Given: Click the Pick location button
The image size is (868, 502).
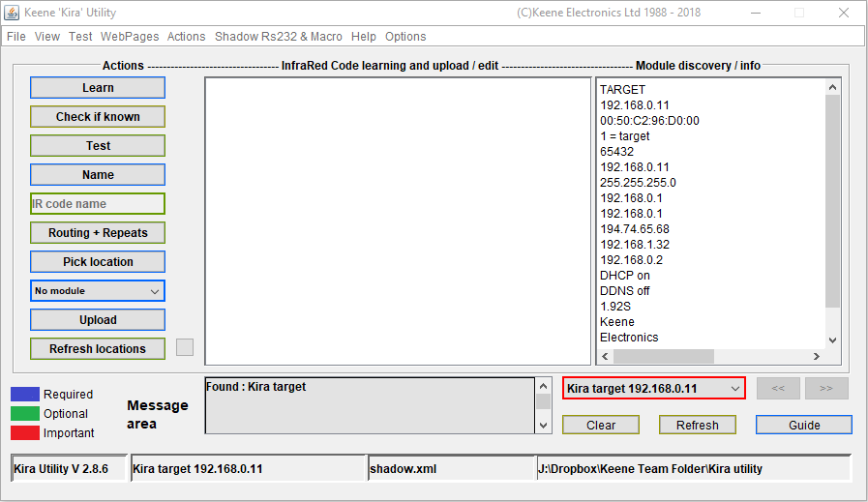Looking at the screenshot, I should [x=98, y=262].
